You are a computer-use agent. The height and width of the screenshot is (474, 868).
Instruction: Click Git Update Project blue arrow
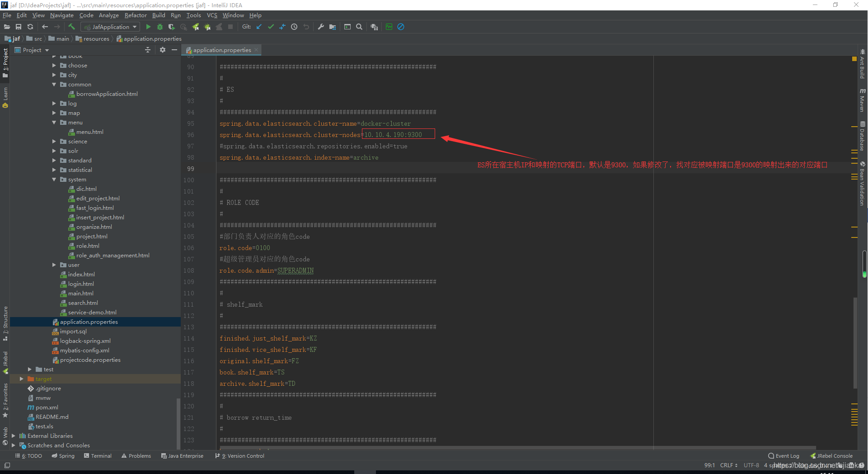coord(259,27)
